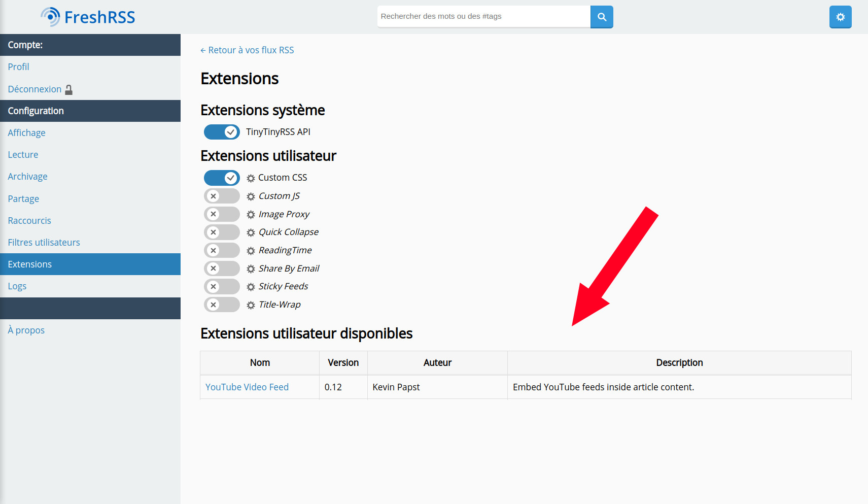Open Image Proxy configuration gear
This screenshot has width=868, height=504.
click(x=251, y=215)
